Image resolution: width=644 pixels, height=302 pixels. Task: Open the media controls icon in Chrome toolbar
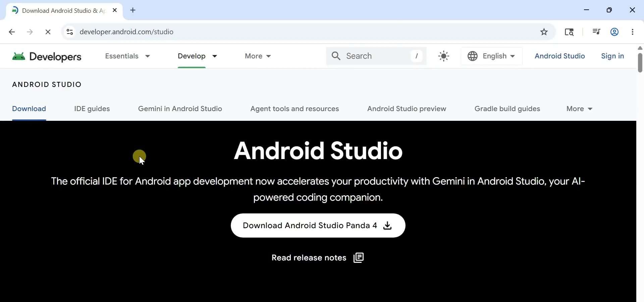coord(596,32)
